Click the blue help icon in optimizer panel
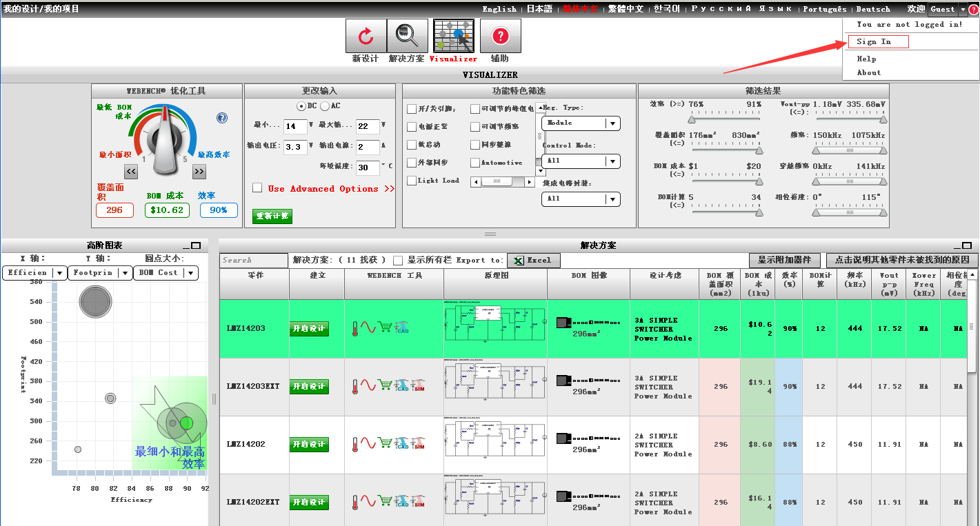The height and width of the screenshot is (526, 980). [222, 118]
